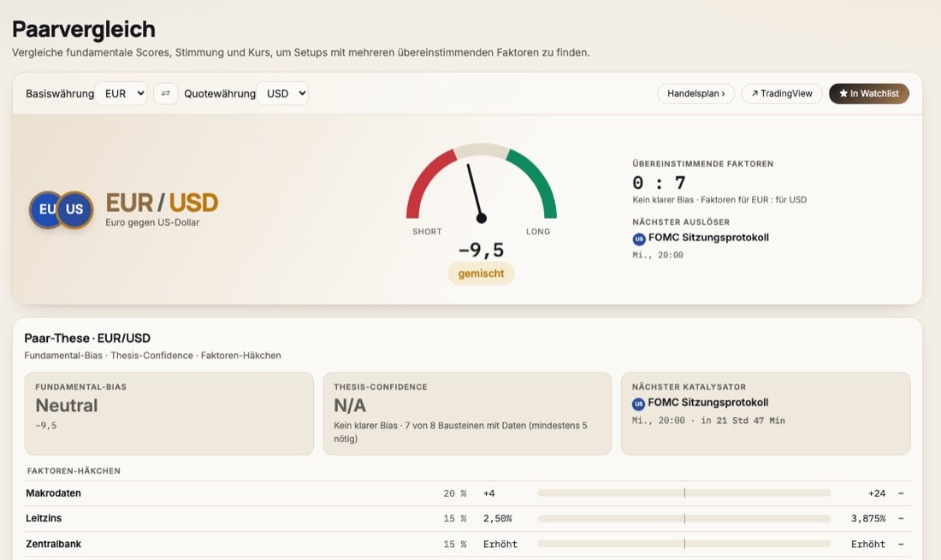Click the EU/US currency pair coin icon
Viewport: 941px width, 560px height.
(x=62, y=209)
